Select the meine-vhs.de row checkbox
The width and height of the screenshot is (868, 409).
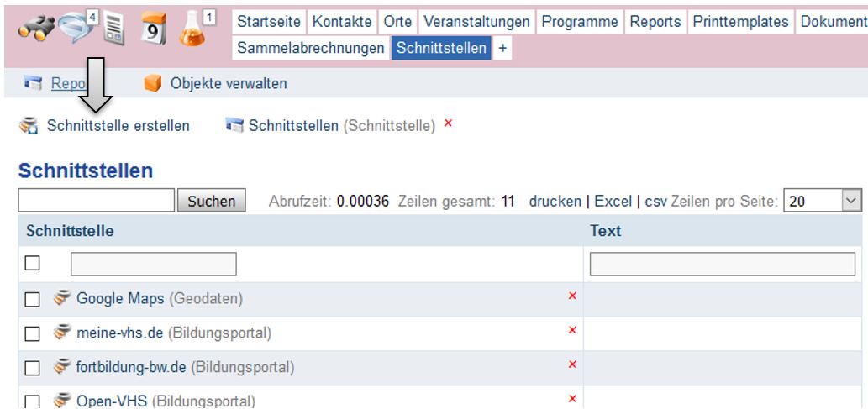(x=33, y=333)
